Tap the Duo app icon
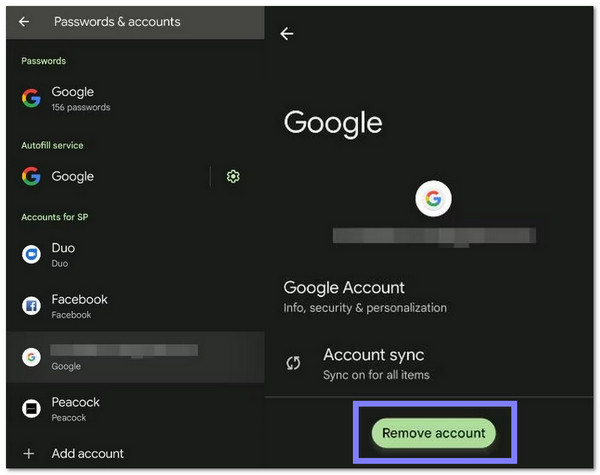600x475 pixels. click(31, 254)
